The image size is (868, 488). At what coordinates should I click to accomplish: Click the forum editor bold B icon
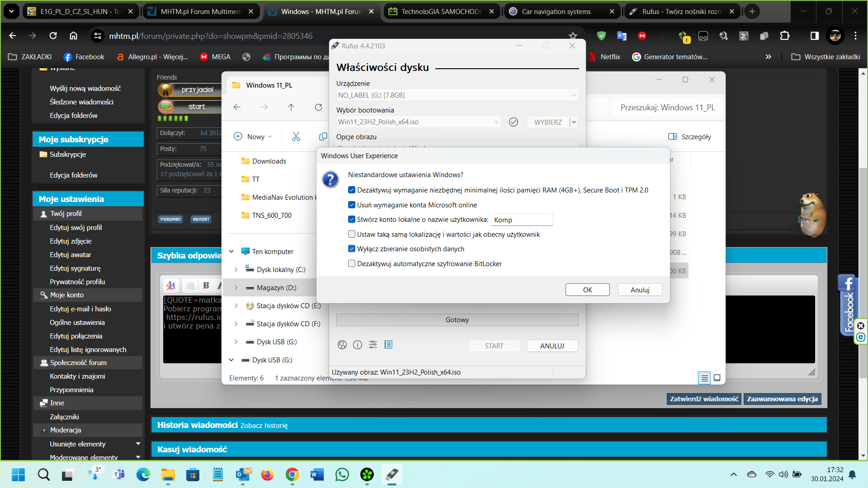206,285
